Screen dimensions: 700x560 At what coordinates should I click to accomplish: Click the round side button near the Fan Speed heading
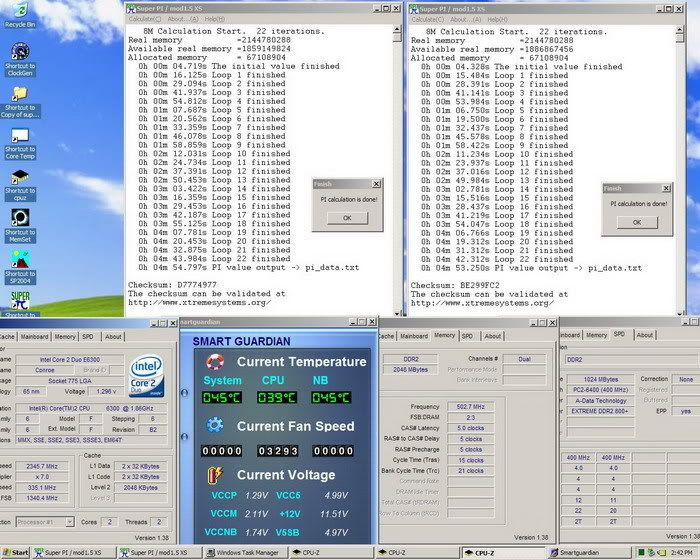pyautogui.click(x=184, y=437)
